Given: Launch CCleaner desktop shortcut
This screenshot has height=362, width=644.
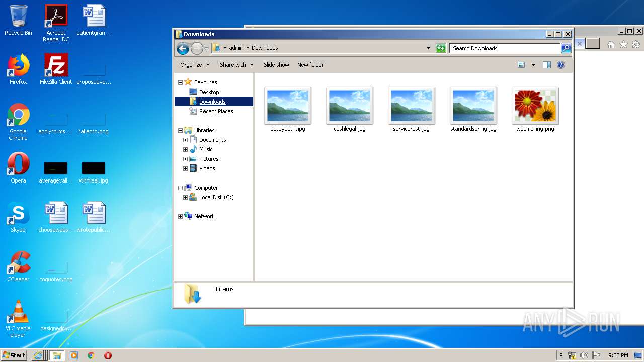Looking at the screenshot, I should tap(18, 266).
